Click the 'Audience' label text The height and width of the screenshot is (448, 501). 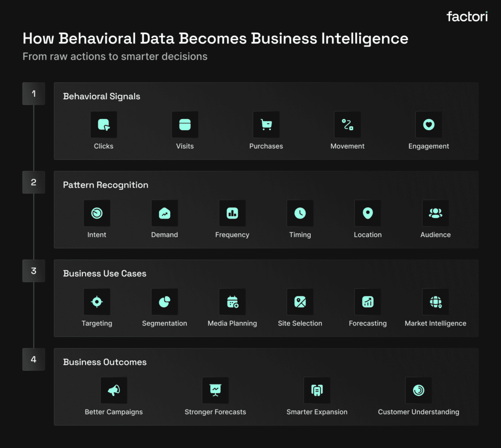pyautogui.click(x=435, y=235)
